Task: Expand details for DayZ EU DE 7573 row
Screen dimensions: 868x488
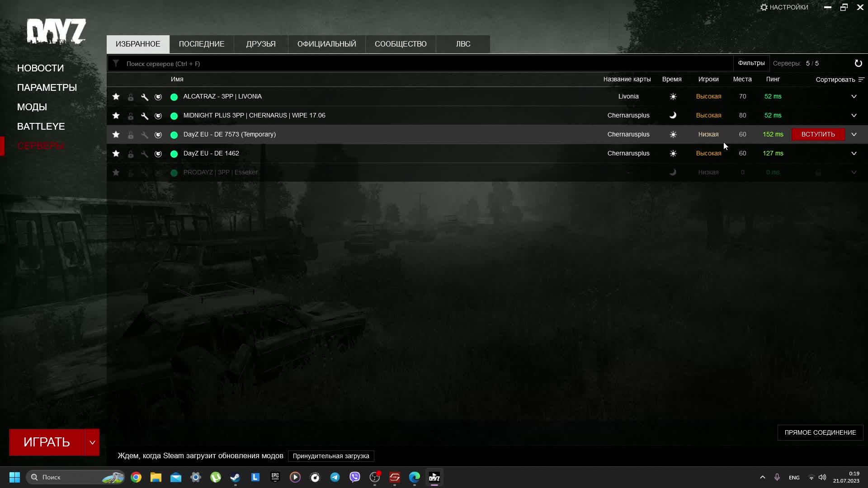Action: [x=854, y=135]
